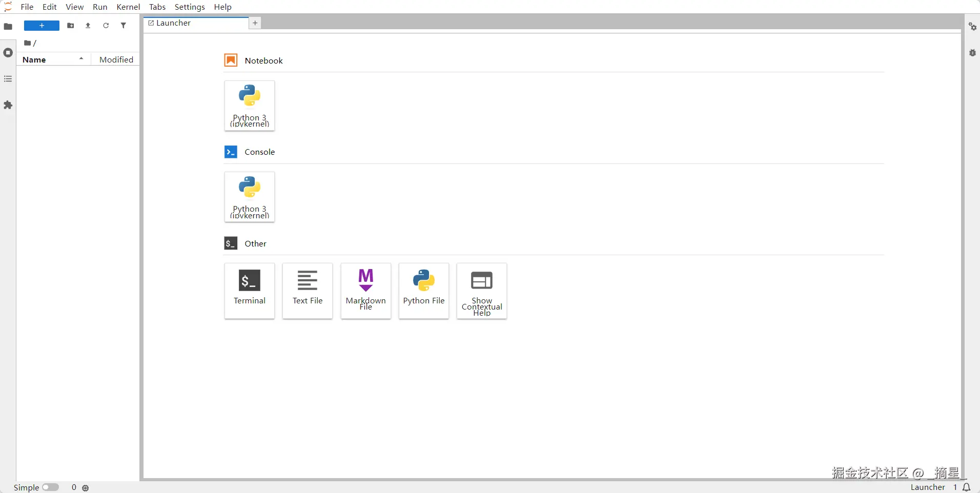980x493 pixels.
Task: Show the Table of Contents panel
Action: (8, 79)
